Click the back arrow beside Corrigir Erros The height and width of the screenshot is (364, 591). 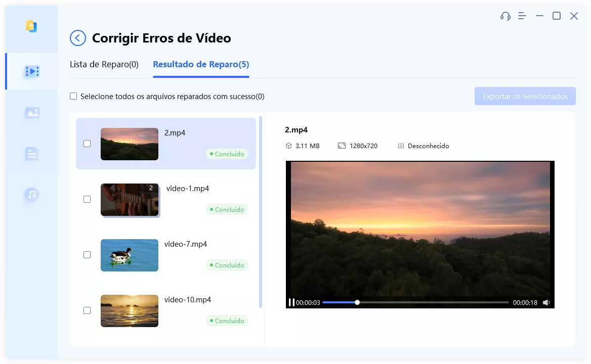(x=77, y=38)
